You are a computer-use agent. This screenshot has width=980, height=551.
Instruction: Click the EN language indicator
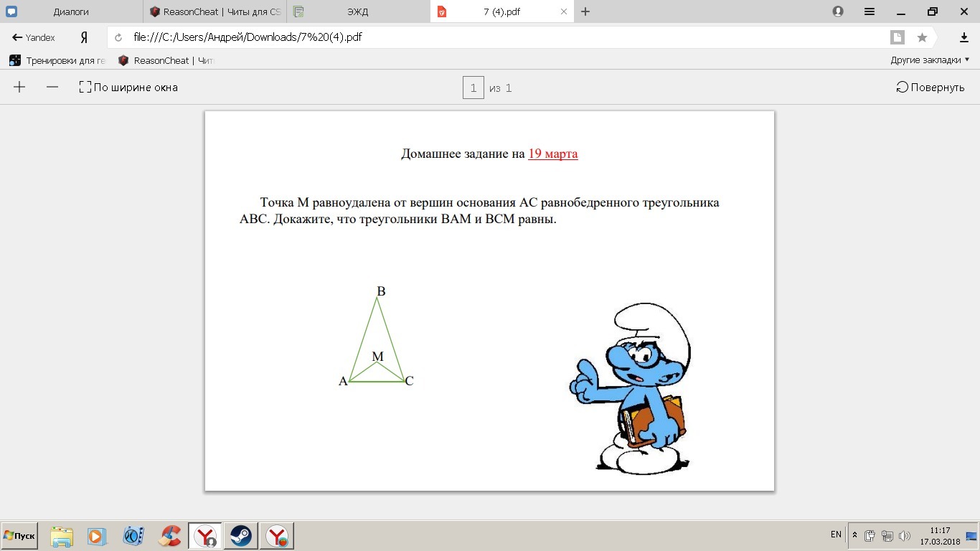tap(836, 534)
